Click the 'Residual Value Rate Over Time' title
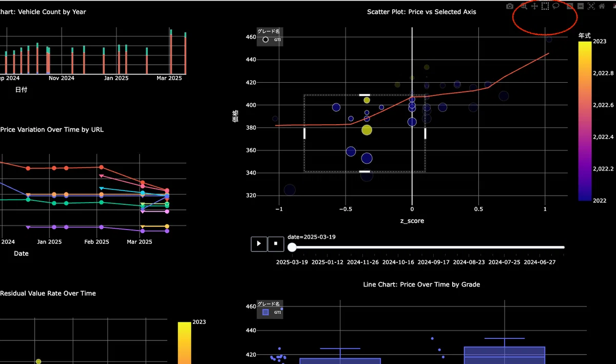Screen dimensions: 616x364 48,293
